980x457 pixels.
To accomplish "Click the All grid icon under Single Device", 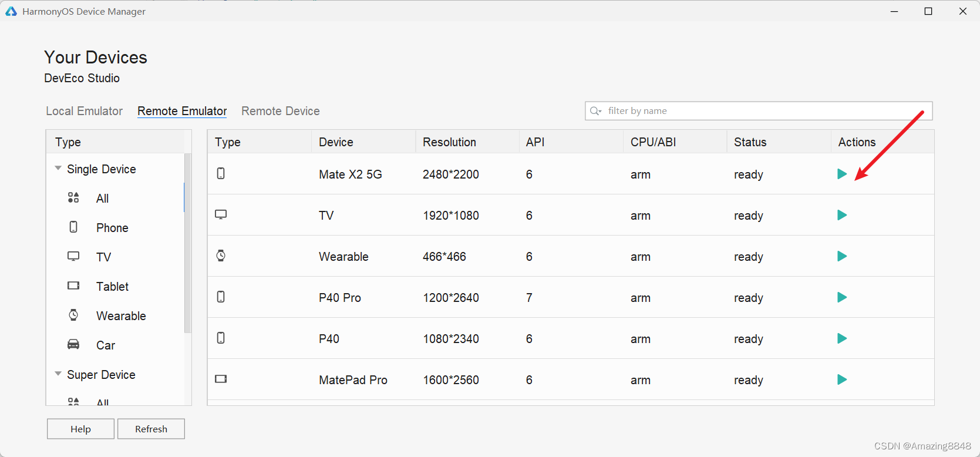I will 73,197.
